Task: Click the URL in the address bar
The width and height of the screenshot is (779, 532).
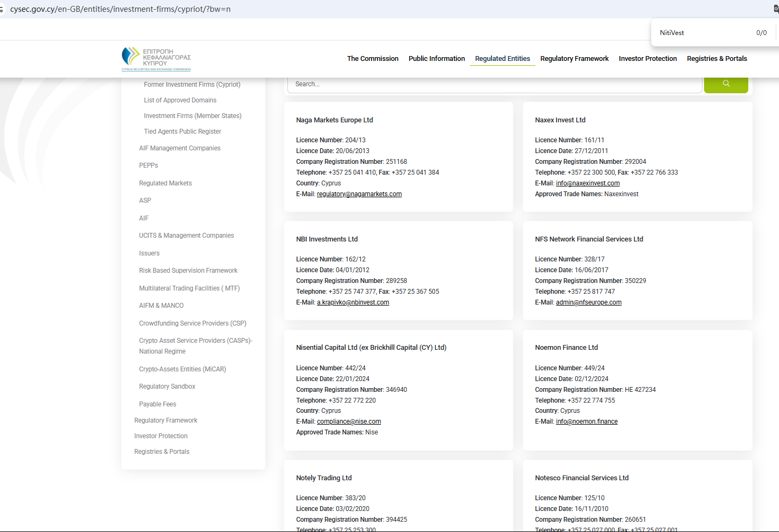Action: click(120, 9)
